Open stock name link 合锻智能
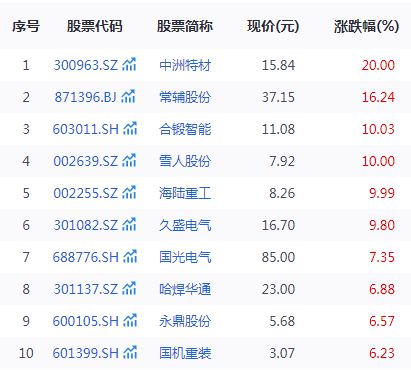The width and height of the screenshot is (411, 370). click(x=185, y=129)
